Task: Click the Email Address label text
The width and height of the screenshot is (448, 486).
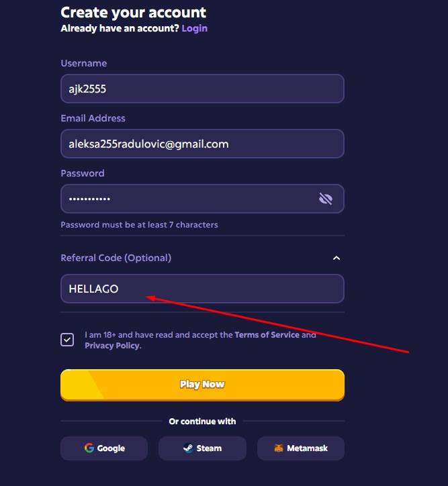Action: (x=93, y=118)
